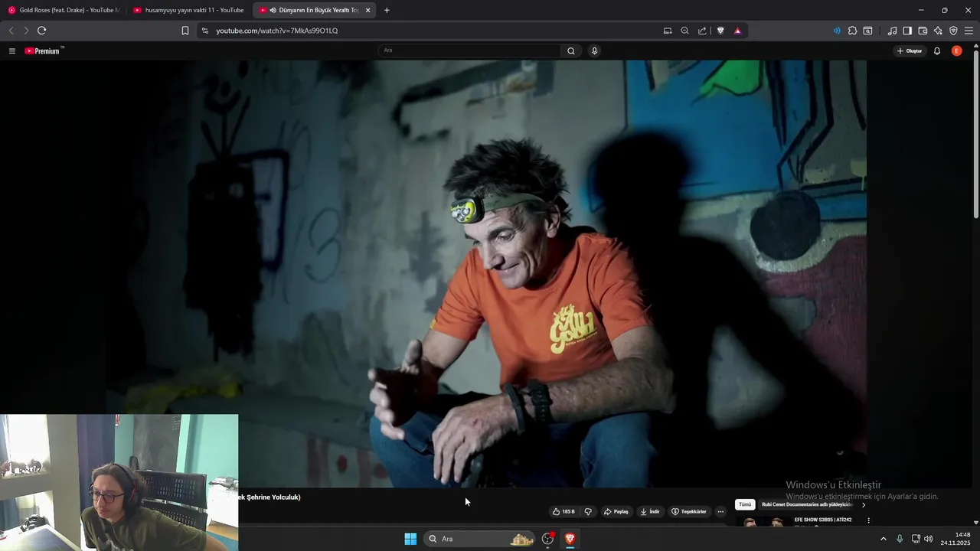Share this page via address bar icon
The image size is (980, 551).
[702, 31]
